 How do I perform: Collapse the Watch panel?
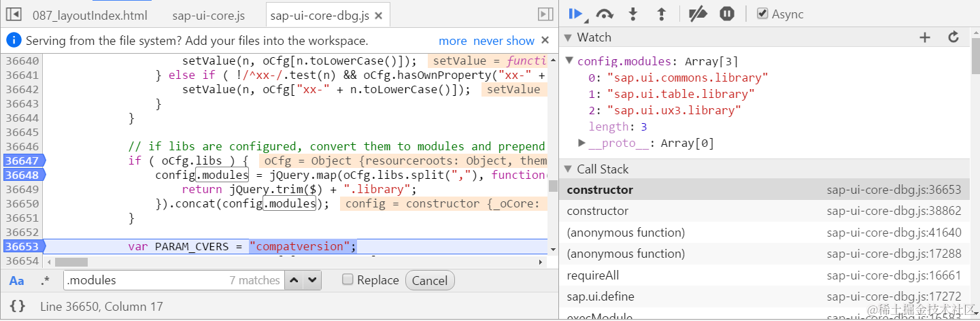[569, 37]
